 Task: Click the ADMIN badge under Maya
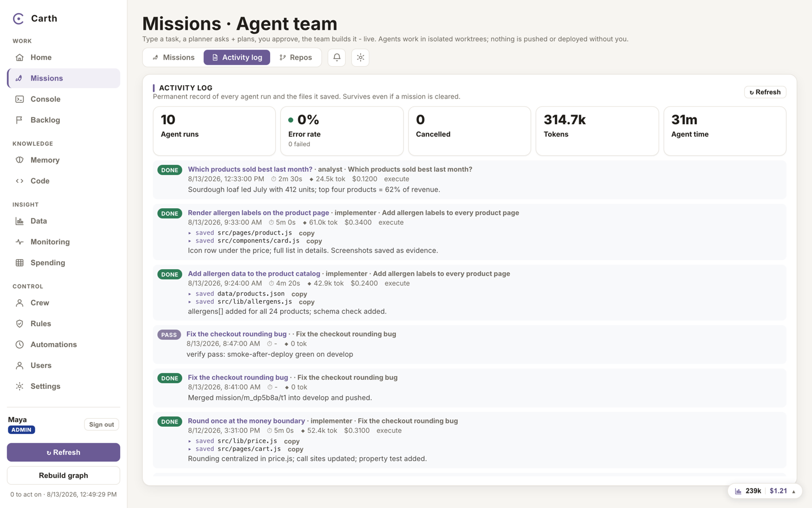click(x=21, y=430)
